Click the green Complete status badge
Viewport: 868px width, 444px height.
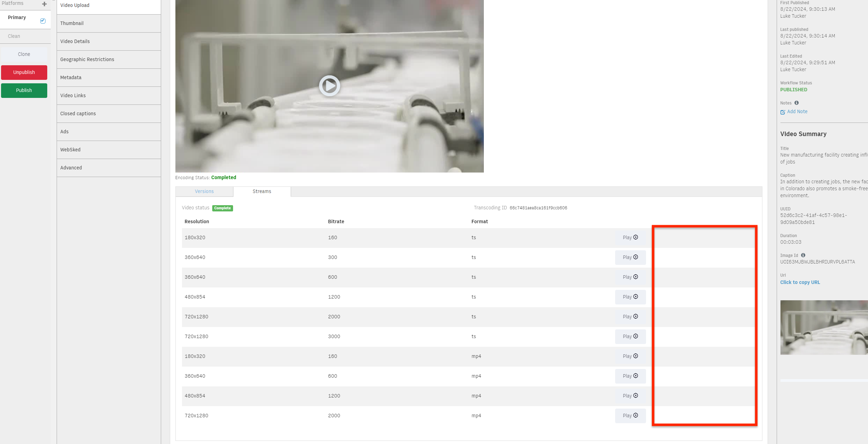(222, 208)
